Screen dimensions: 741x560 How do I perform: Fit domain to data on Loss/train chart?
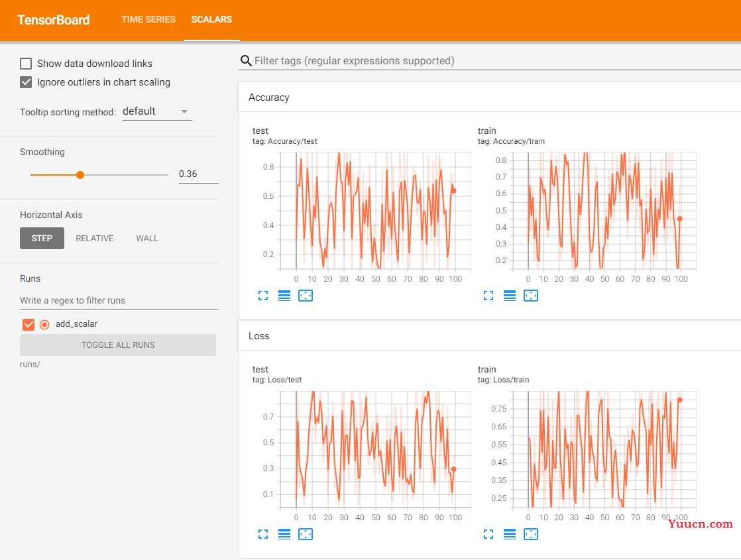point(531,534)
